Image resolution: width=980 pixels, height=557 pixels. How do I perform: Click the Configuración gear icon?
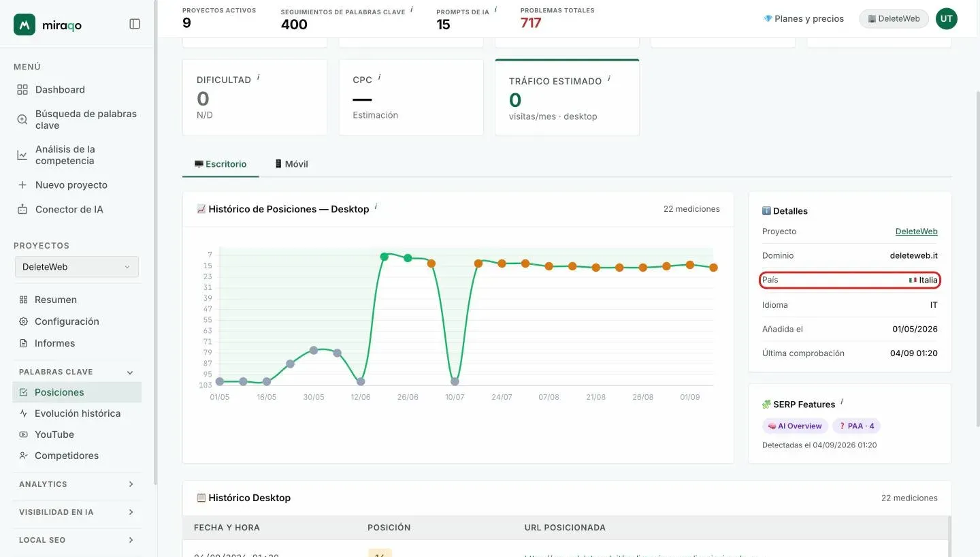tap(23, 321)
